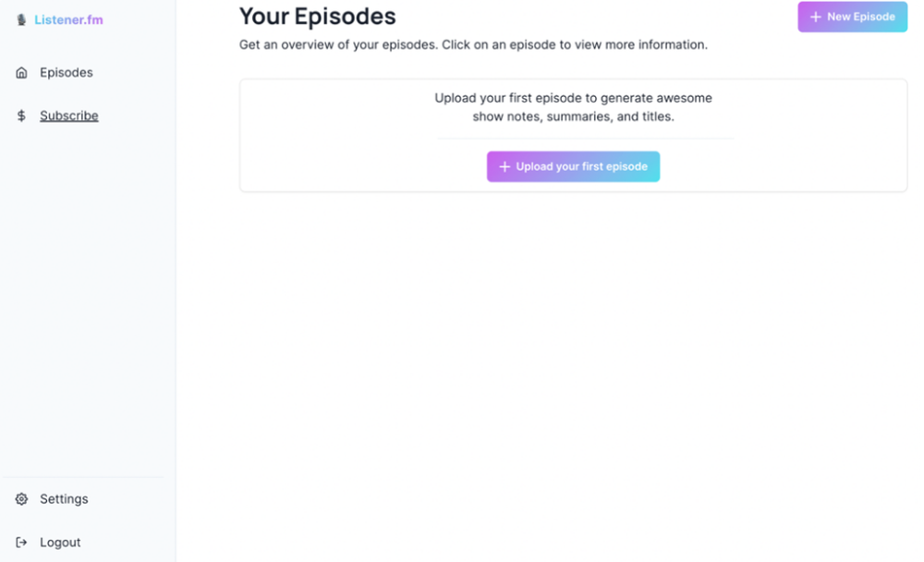Click the divider line inside the empty card
Image resolution: width=924 pixels, height=562 pixels.
585,139
